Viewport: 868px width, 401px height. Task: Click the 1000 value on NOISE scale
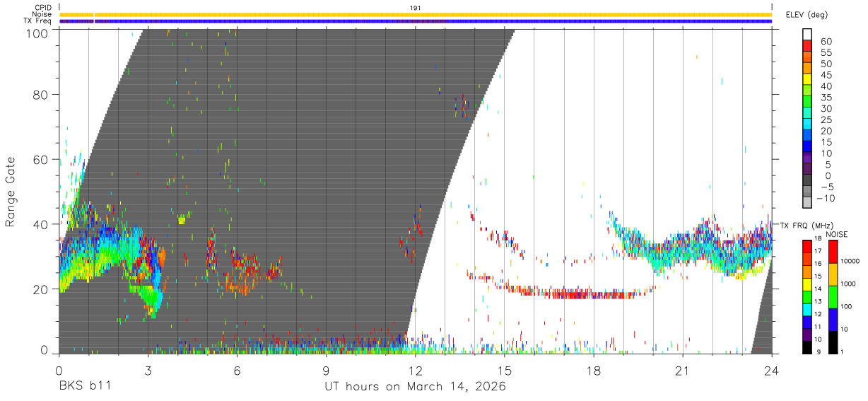[x=849, y=284]
